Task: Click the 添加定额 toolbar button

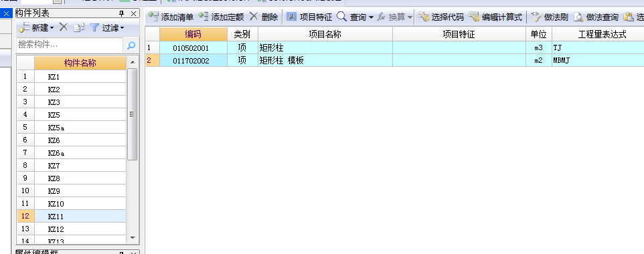Action: (x=221, y=17)
